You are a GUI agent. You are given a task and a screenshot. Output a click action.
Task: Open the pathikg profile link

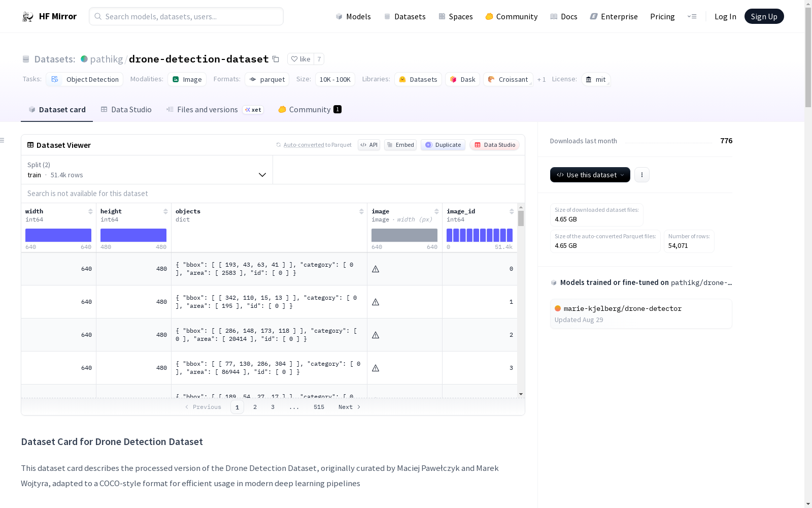107,59
